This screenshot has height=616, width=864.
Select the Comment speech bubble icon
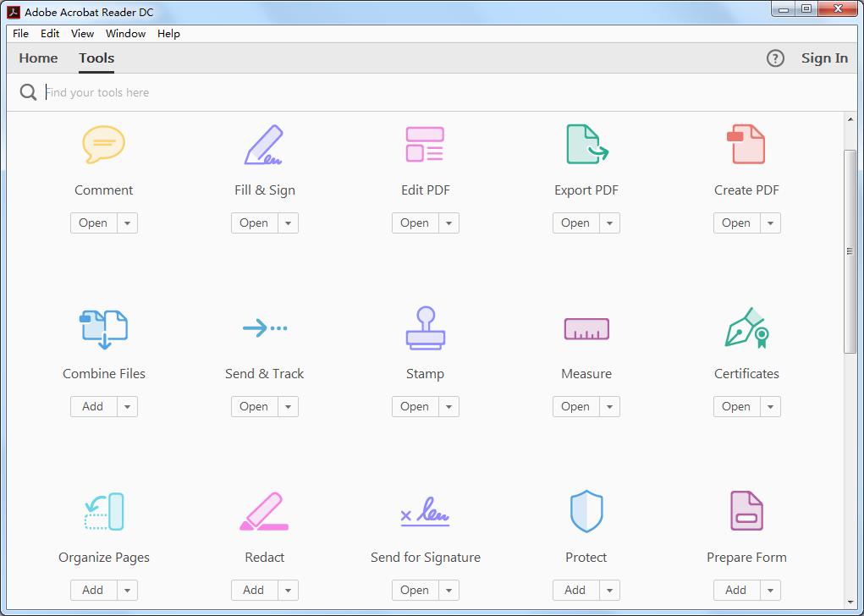[103, 145]
